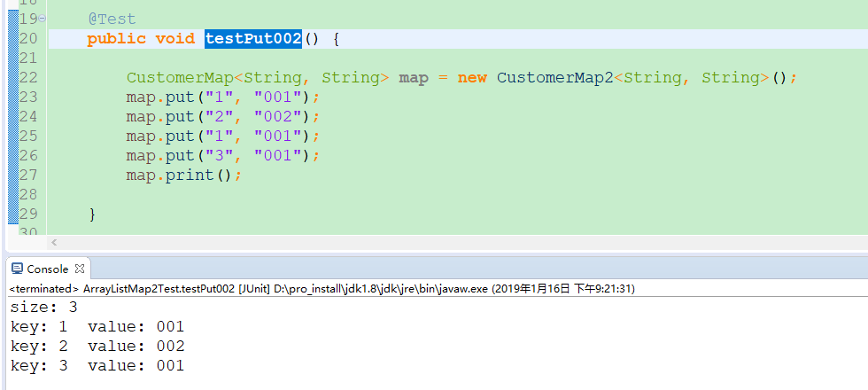Click line number 26 in the ruler
This screenshot has height=390, width=868.
tap(28, 156)
